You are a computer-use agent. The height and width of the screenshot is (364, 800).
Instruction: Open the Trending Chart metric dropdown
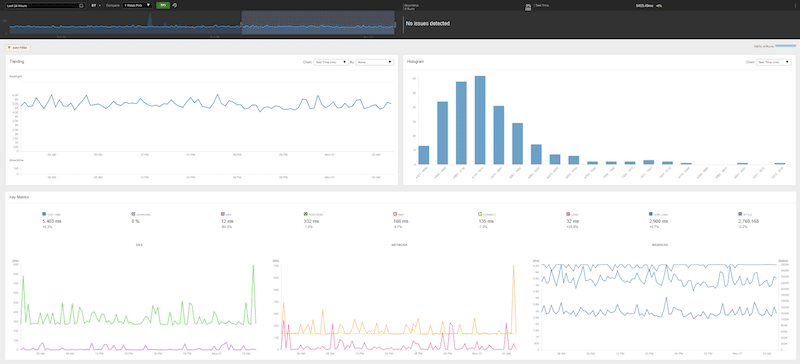(331, 62)
